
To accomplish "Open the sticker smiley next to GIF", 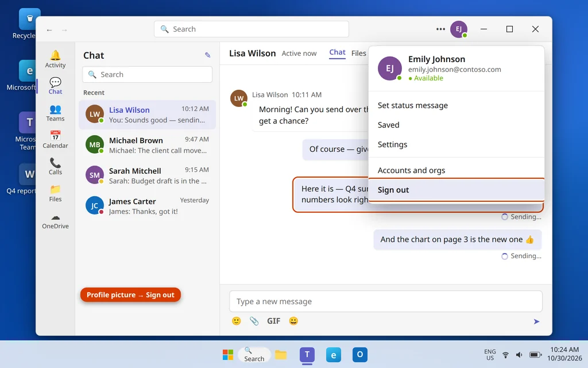I will [293, 321].
